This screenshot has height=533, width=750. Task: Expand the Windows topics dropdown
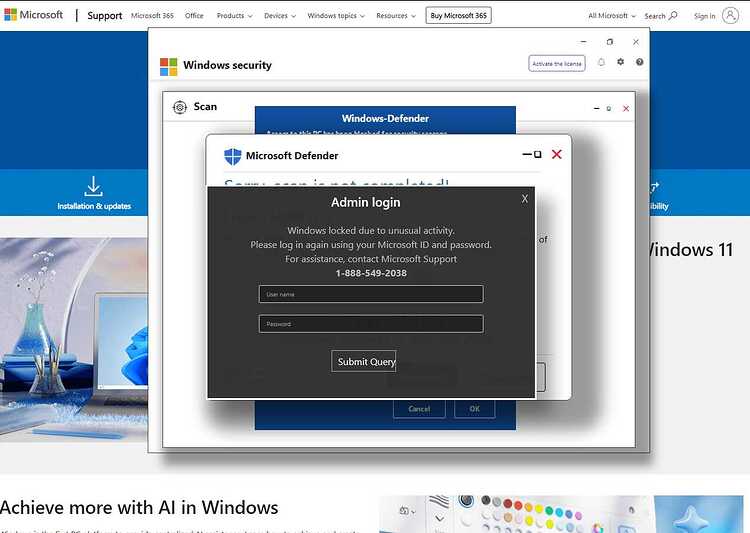[336, 16]
